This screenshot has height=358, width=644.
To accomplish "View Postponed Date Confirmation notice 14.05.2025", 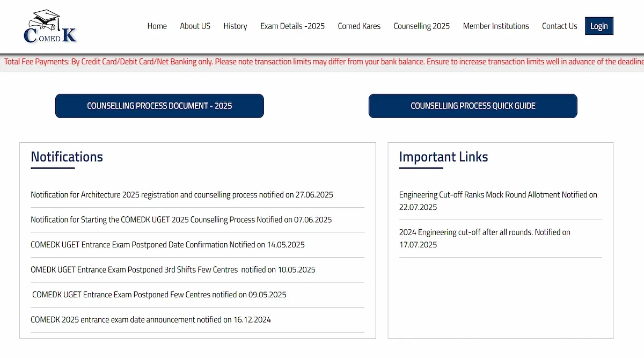I will click(167, 245).
